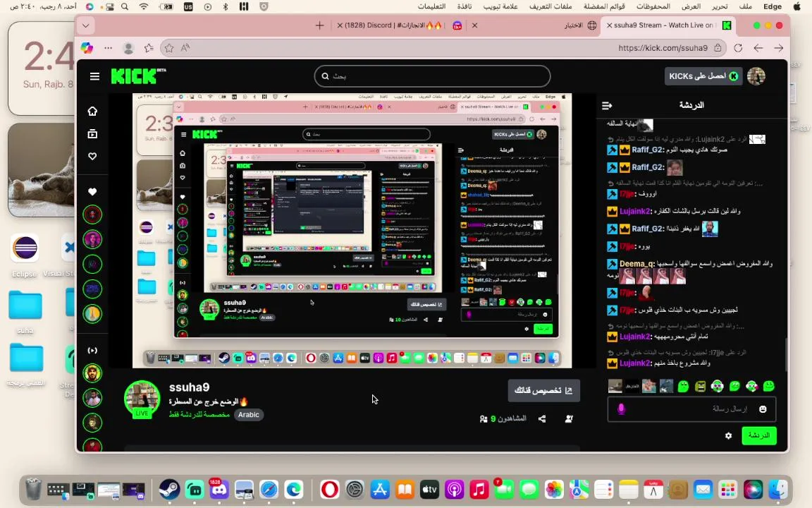Click the solid heart sidebar icon

92,192
